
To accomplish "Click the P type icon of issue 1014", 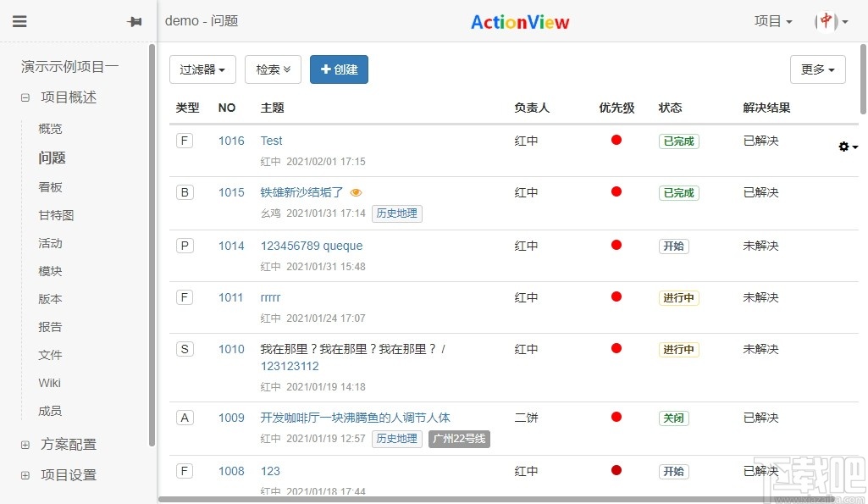I will [x=185, y=246].
